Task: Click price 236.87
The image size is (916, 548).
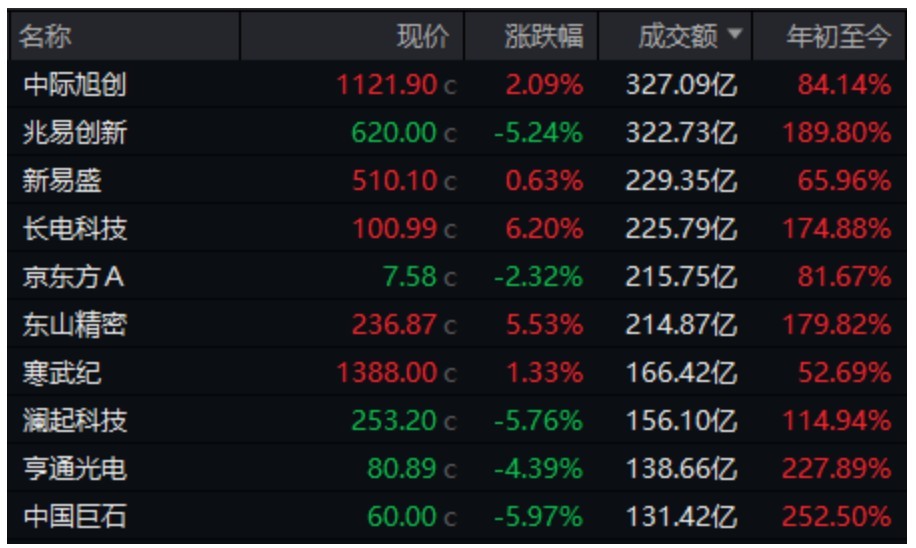Action: 394,324
